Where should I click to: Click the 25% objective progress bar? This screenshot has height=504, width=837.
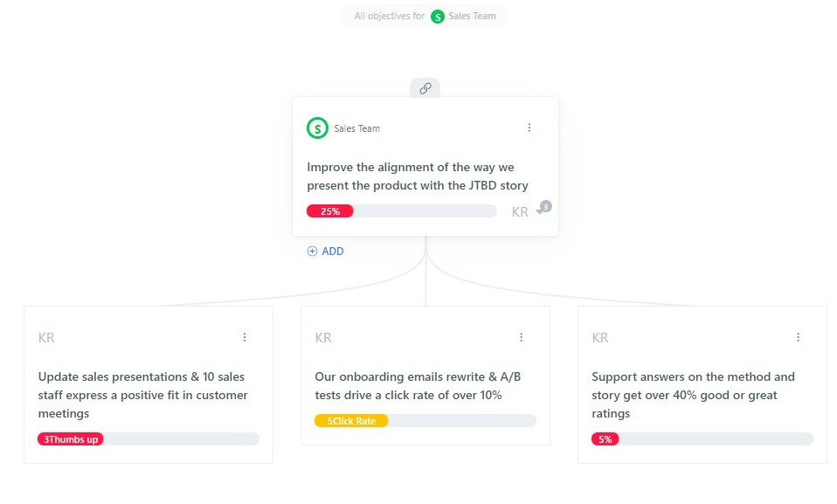pos(401,211)
